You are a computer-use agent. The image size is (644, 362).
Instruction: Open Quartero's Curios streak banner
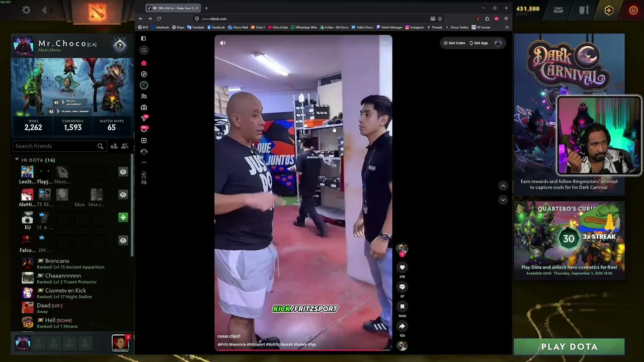pos(569,240)
